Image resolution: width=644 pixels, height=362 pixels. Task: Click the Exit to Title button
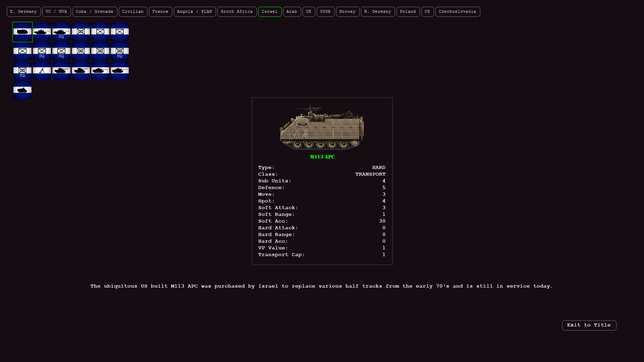(589, 325)
